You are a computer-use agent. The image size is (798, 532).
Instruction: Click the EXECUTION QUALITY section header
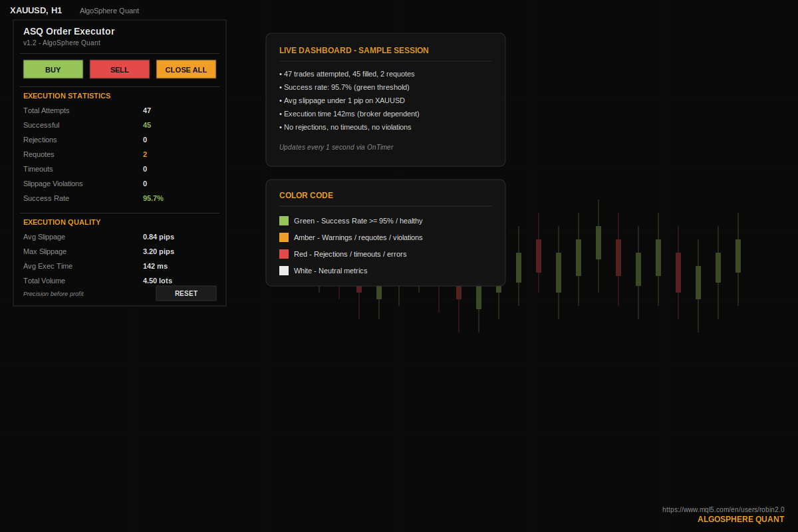62,222
